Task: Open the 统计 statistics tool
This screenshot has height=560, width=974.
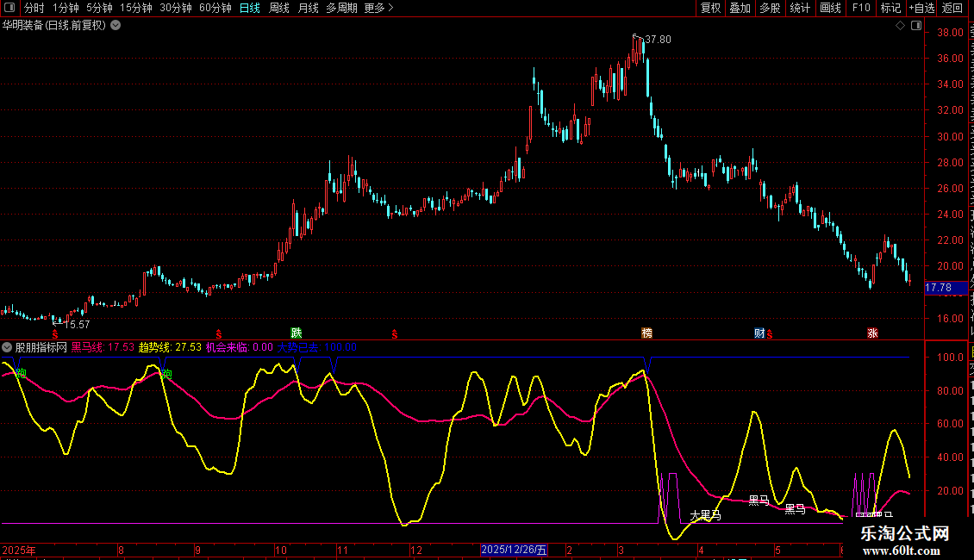Action: pyautogui.click(x=799, y=8)
